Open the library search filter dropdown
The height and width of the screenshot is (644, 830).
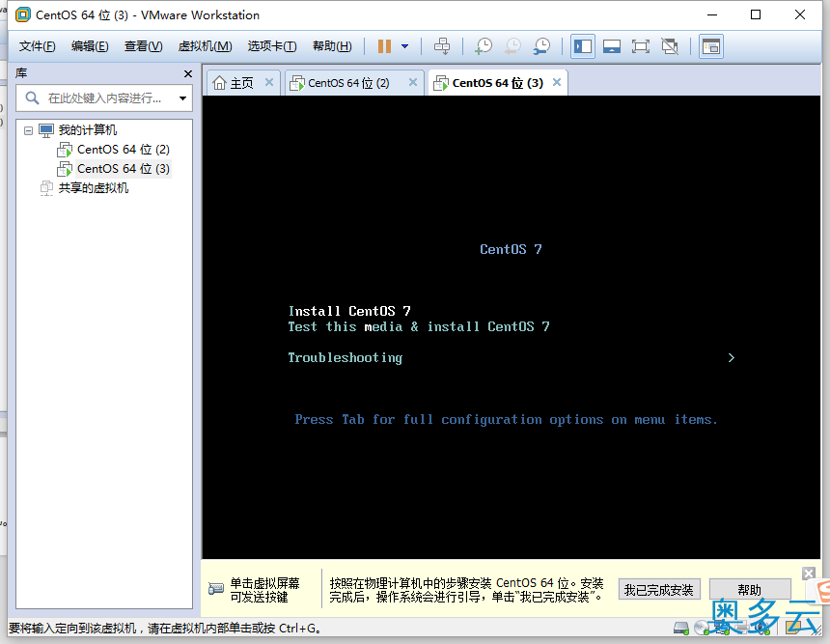pyautogui.click(x=182, y=98)
